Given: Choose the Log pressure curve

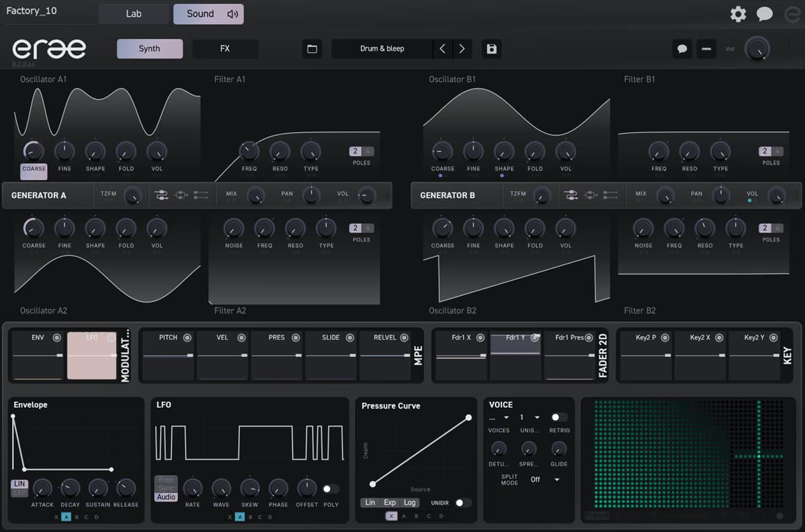Looking at the screenshot, I should [x=410, y=502].
